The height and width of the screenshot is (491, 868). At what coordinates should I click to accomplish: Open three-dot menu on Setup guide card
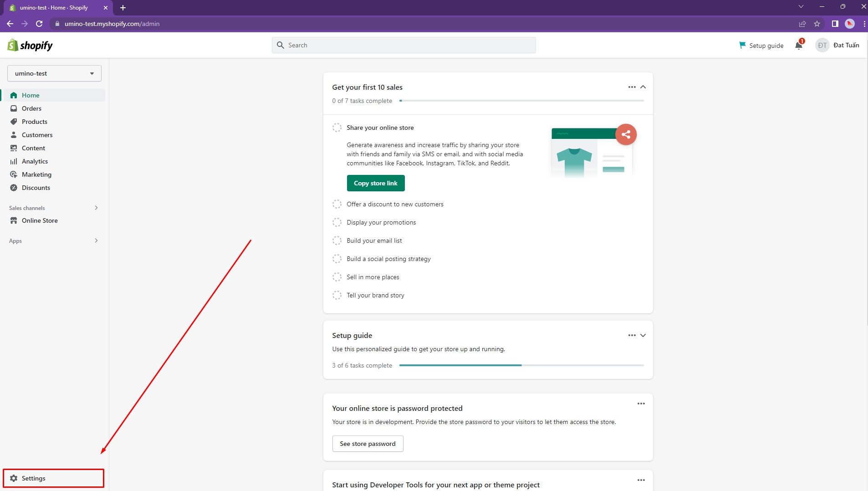click(632, 335)
